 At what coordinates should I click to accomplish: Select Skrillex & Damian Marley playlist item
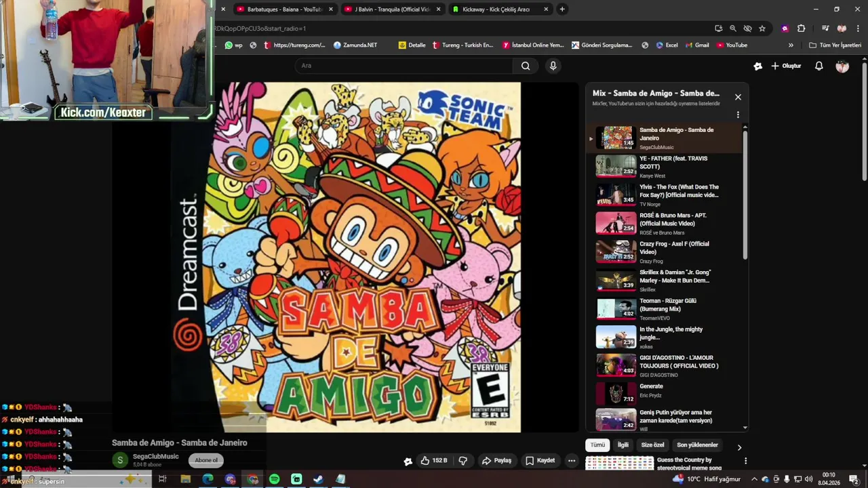pyautogui.click(x=664, y=281)
